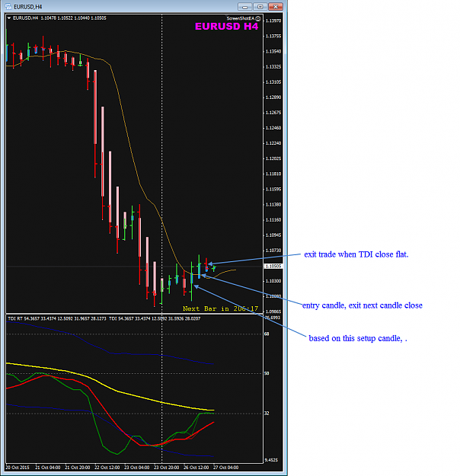Click the 1.13970 price scale label
Image resolution: width=460 pixels, height=476 pixels.
[273, 21]
